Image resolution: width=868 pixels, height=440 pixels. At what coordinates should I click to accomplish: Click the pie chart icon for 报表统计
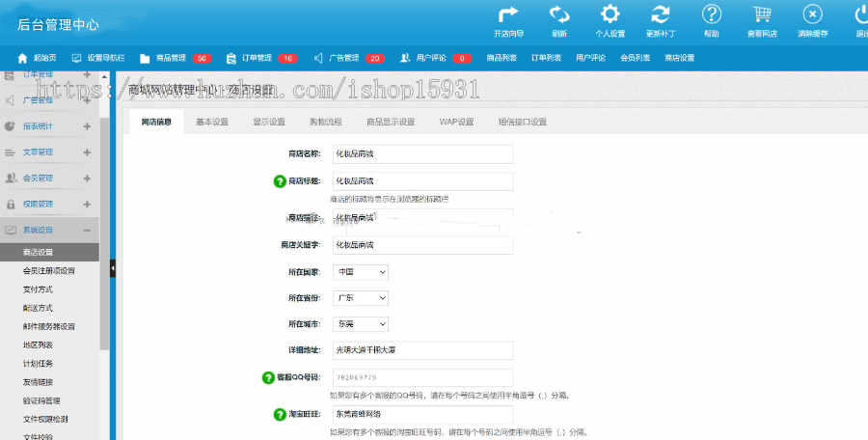(x=10, y=126)
